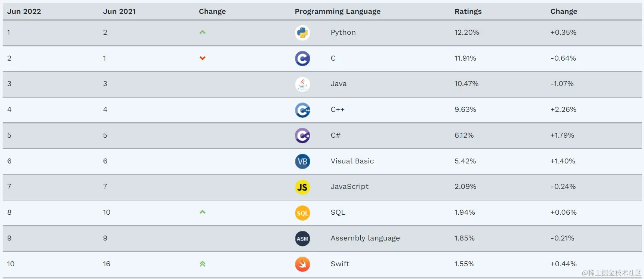Click the Ratings column header
The height and width of the screenshot is (279, 644).
468,11
